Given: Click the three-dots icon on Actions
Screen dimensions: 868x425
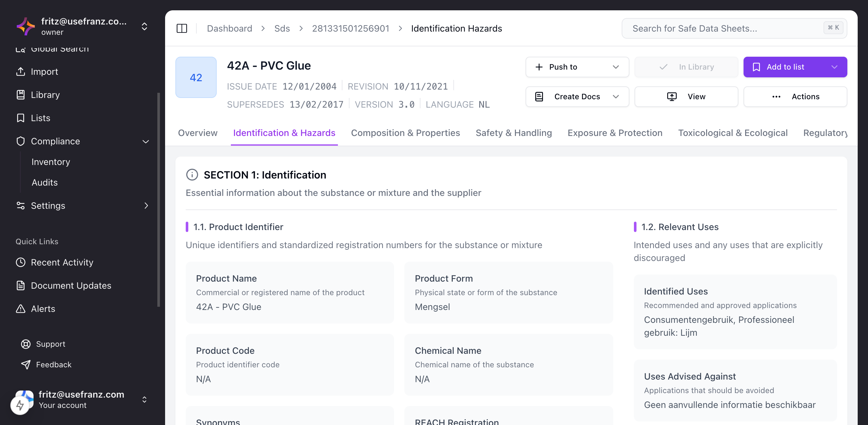Looking at the screenshot, I should pos(776,97).
